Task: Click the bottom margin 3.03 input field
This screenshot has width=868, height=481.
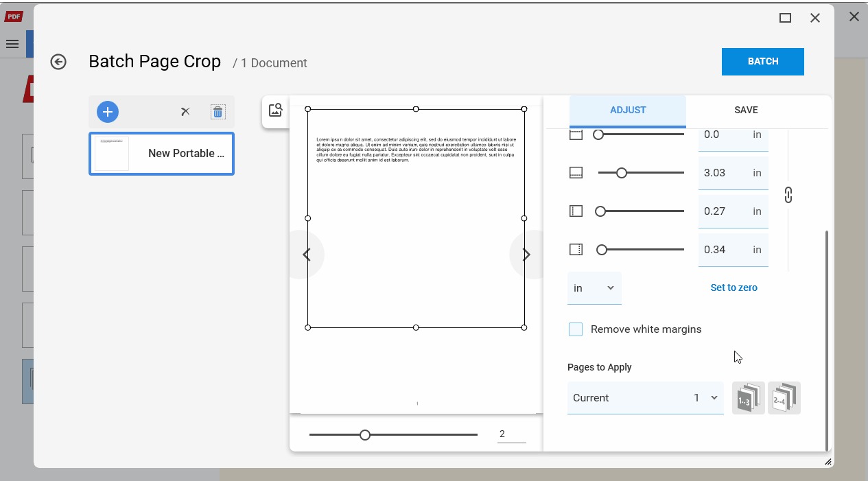Action: pyautogui.click(x=733, y=173)
